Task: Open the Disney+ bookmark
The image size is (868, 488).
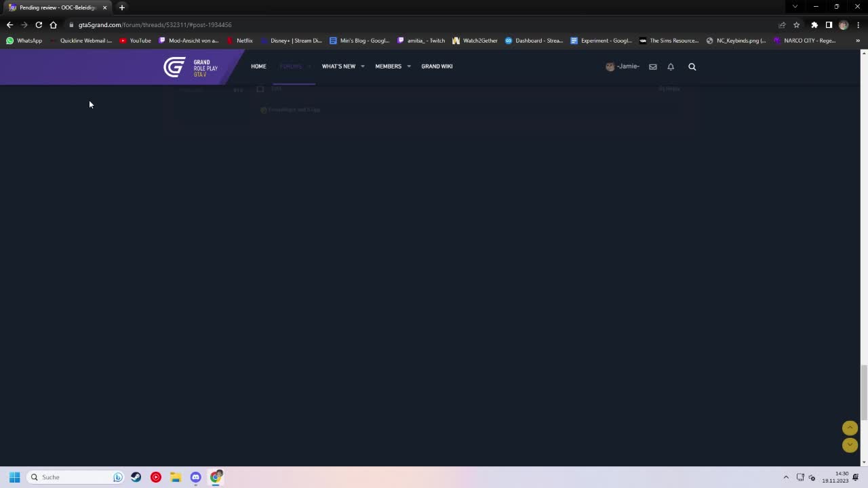Action: (292, 41)
